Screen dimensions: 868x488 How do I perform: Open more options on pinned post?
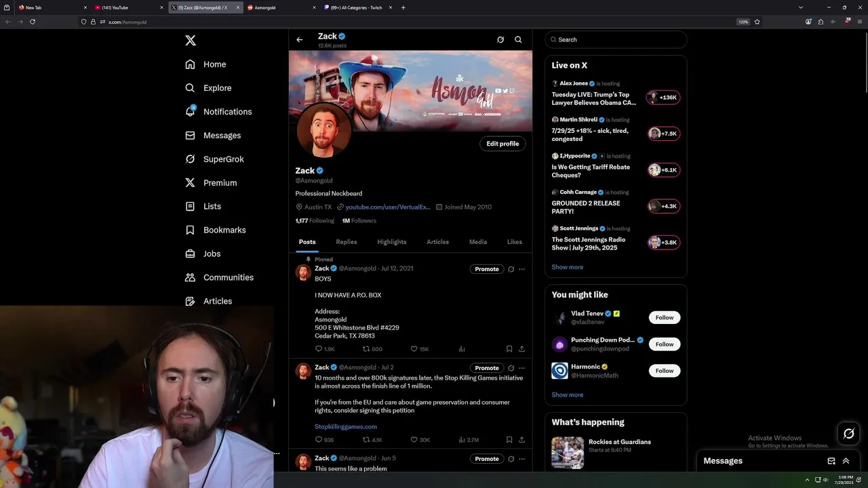(x=521, y=269)
